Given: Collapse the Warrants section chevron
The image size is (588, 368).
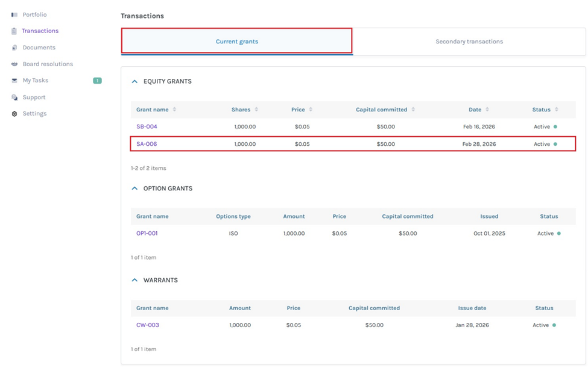Looking at the screenshot, I should tap(134, 280).
